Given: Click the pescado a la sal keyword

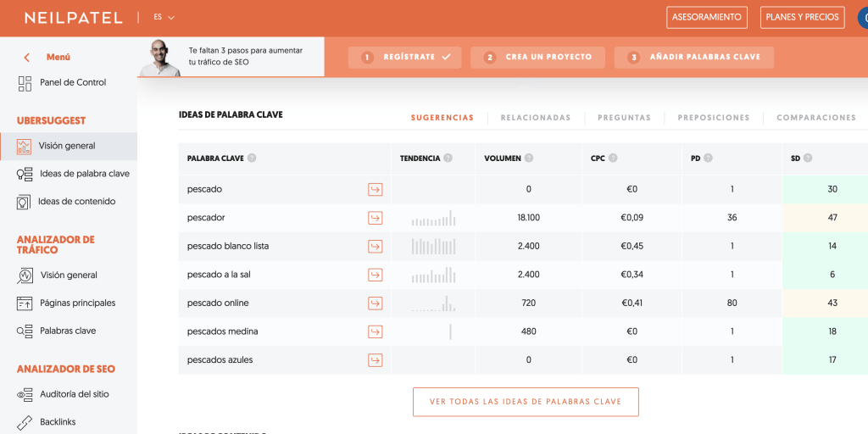Looking at the screenshot, I should (x=220, y=275).
